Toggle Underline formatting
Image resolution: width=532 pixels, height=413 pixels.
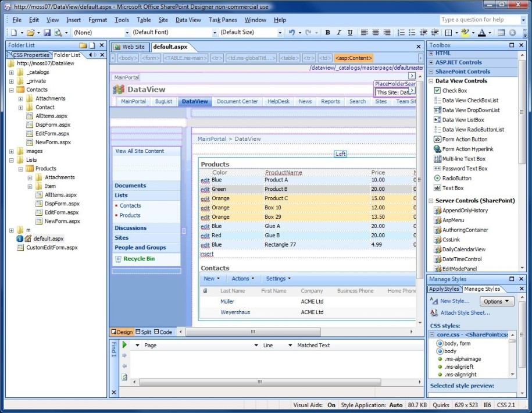click(x=350, y=33)
